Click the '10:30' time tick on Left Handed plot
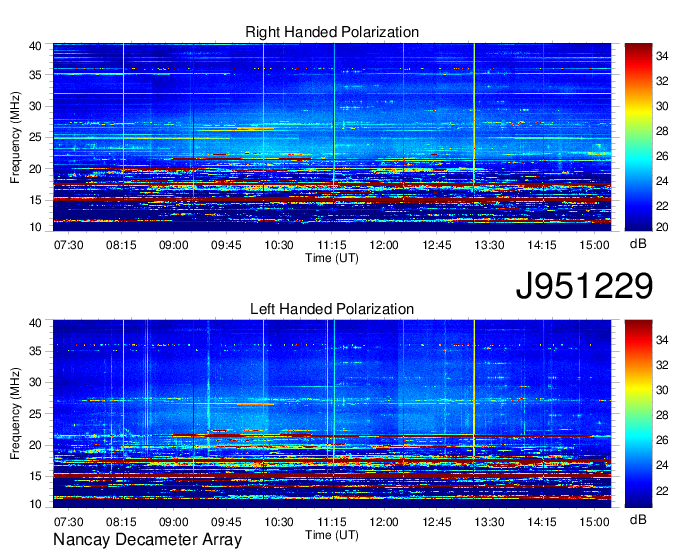 pyautogui.click(x=279, y=522)
